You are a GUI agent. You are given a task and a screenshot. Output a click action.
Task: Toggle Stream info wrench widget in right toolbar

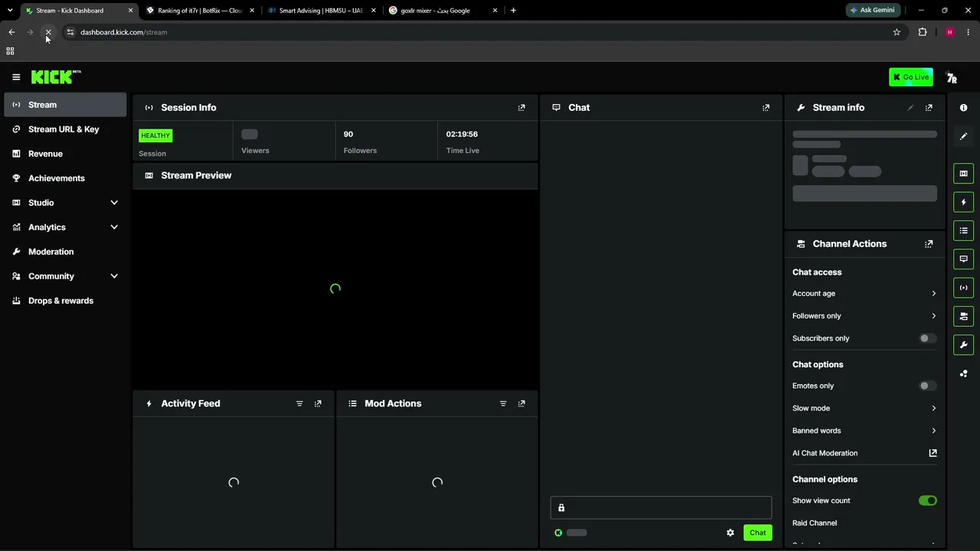[963, 344]
